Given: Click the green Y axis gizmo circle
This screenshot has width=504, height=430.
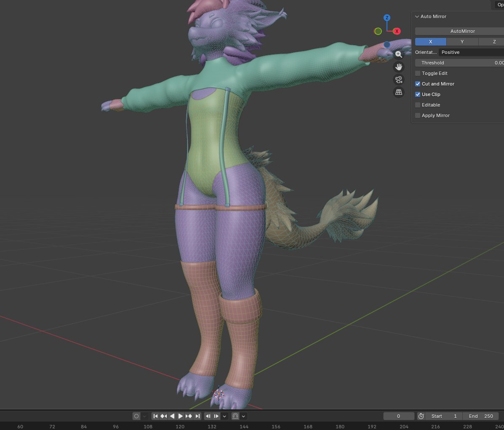Looking at the screenshot, I should tap(378, 31).
